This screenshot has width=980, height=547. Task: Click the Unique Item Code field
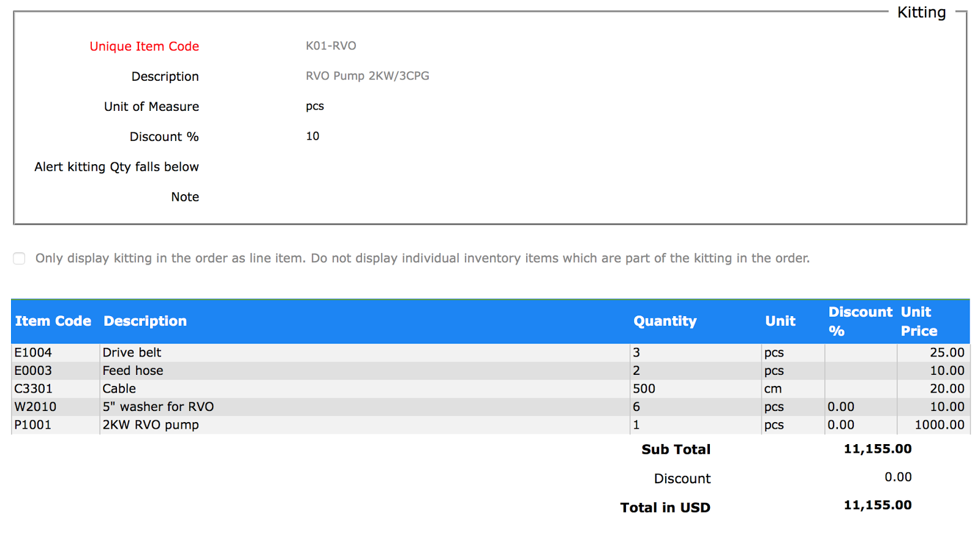point(331,46)
